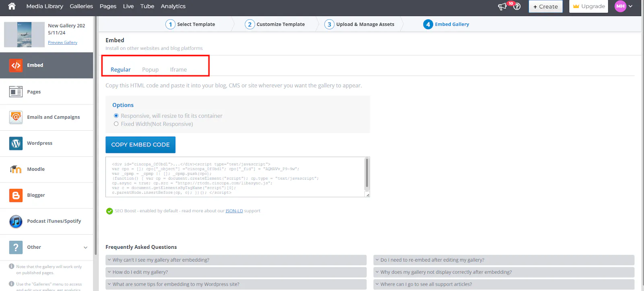Go to step 2 Customize Template

275,24
